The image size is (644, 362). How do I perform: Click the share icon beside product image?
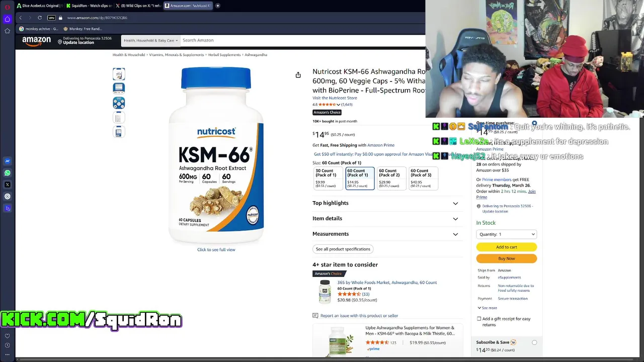point(298,75)
